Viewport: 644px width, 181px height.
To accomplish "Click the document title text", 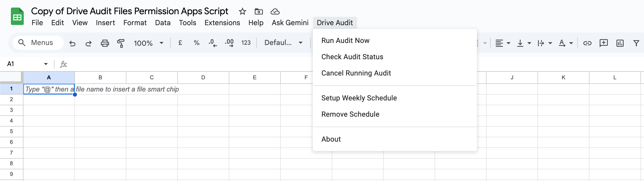I will point(129,11).
